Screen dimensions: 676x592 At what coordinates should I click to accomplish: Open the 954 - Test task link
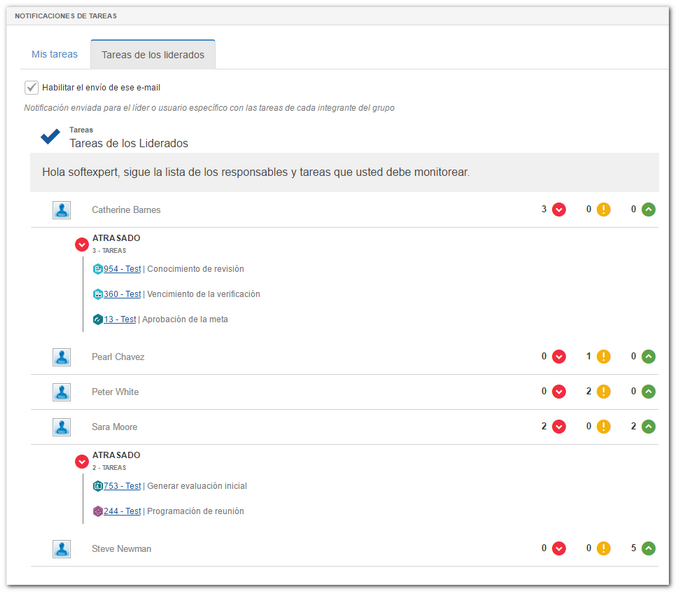click(x=122, y=269)
